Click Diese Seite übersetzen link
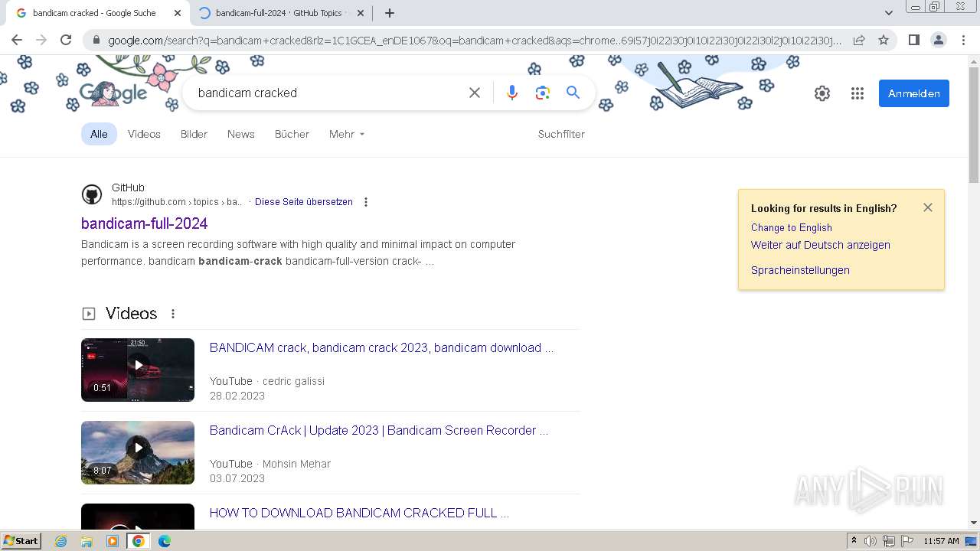The height and width of the screenshot is (551, 980). (x=304, y=202)
